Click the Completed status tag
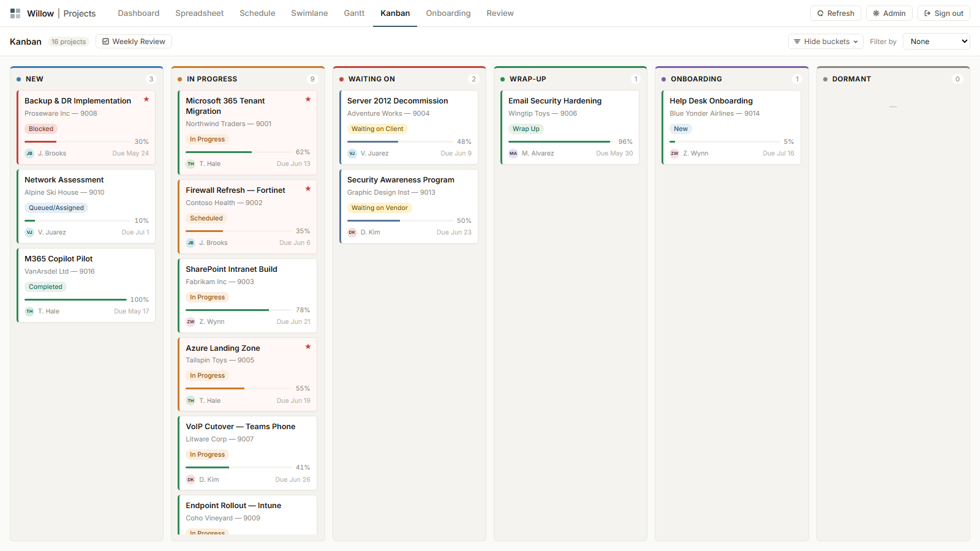The image size is (980, 551). (45, 287)
